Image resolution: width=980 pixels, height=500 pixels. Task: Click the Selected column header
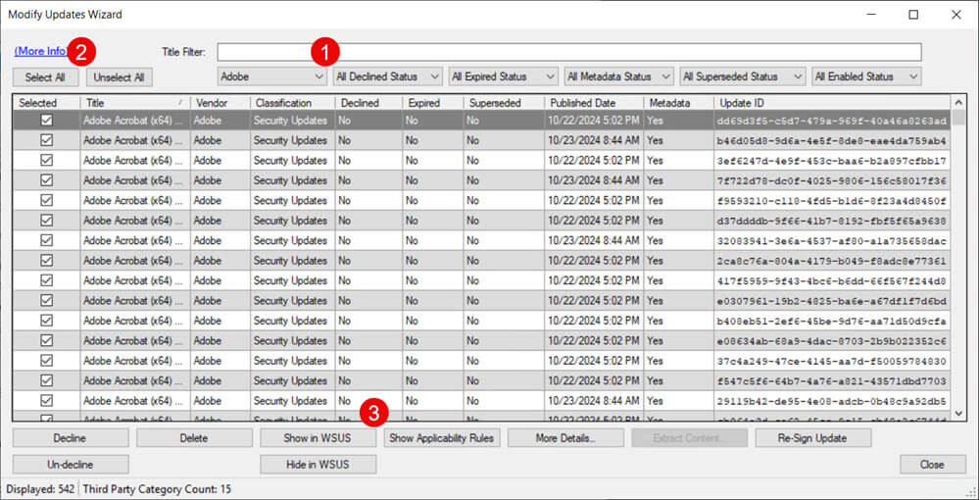[46, 103]
